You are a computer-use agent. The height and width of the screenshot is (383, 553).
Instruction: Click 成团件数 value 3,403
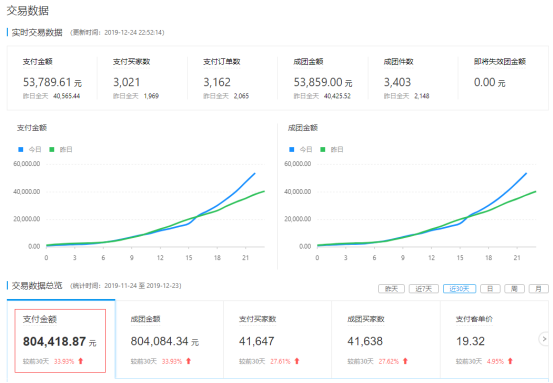(397, 83)
